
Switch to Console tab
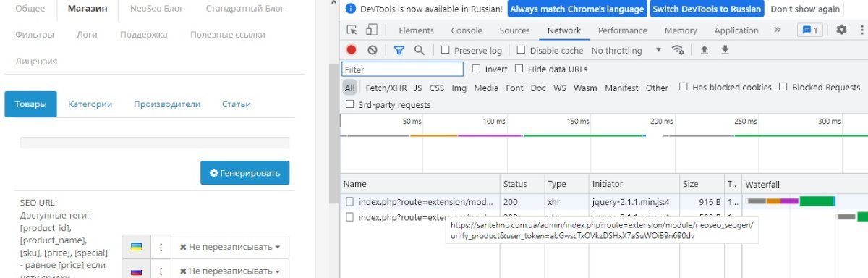[467, 30]
